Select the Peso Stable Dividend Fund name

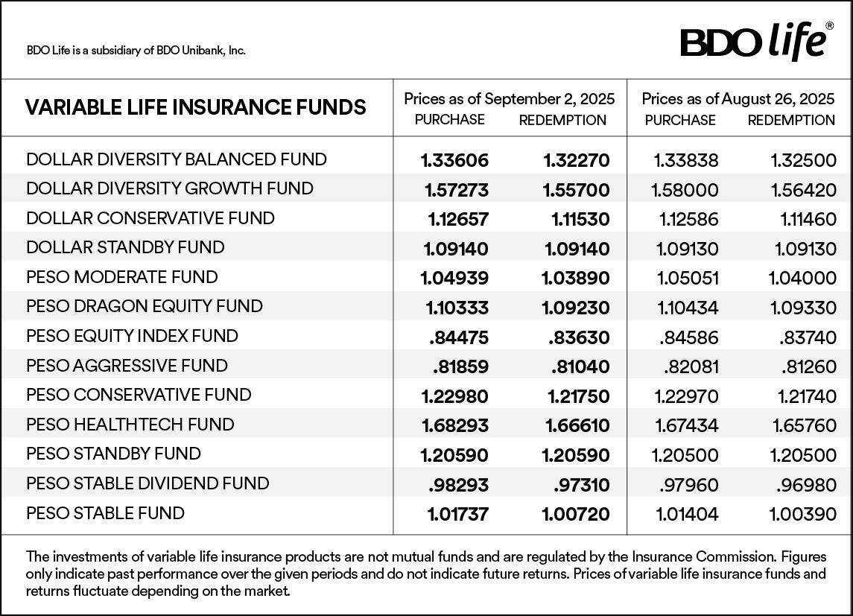click(148, 483)
